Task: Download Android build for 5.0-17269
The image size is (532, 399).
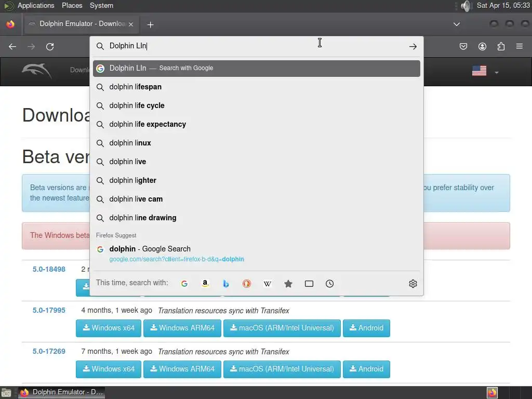Action: point(366,369)
